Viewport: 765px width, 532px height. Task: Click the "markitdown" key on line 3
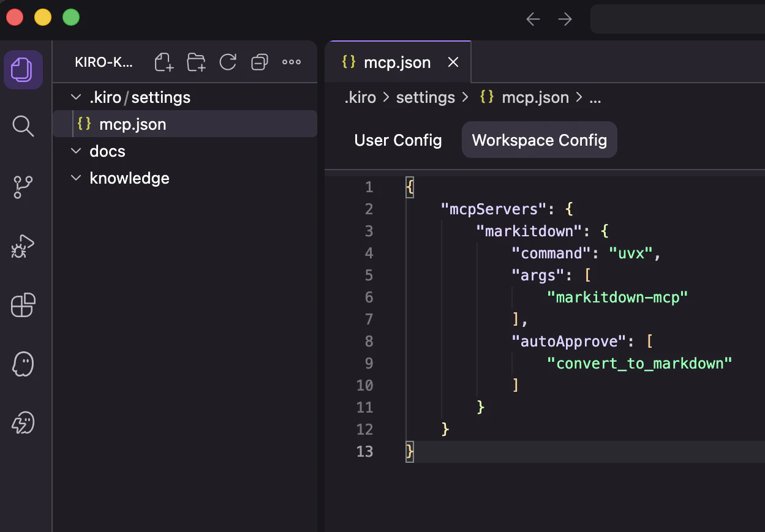click(x=529, y=231)
